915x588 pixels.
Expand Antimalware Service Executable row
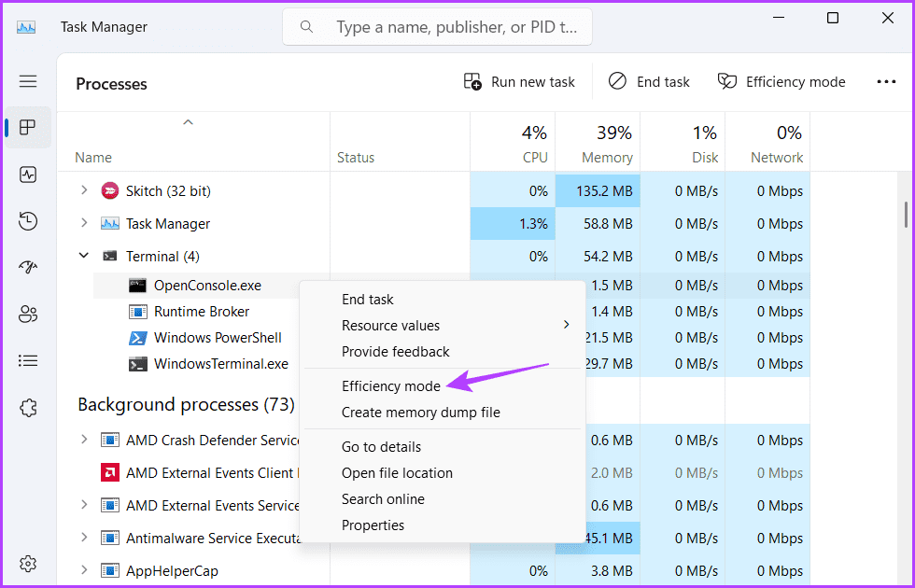click(x=84, y=538)
